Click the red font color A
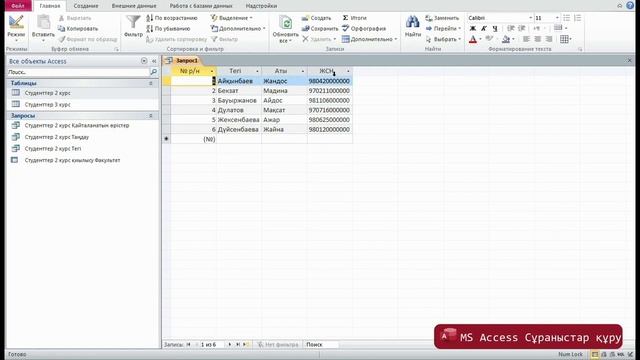This screenshot has width=640, height=360. click(473, 39)
